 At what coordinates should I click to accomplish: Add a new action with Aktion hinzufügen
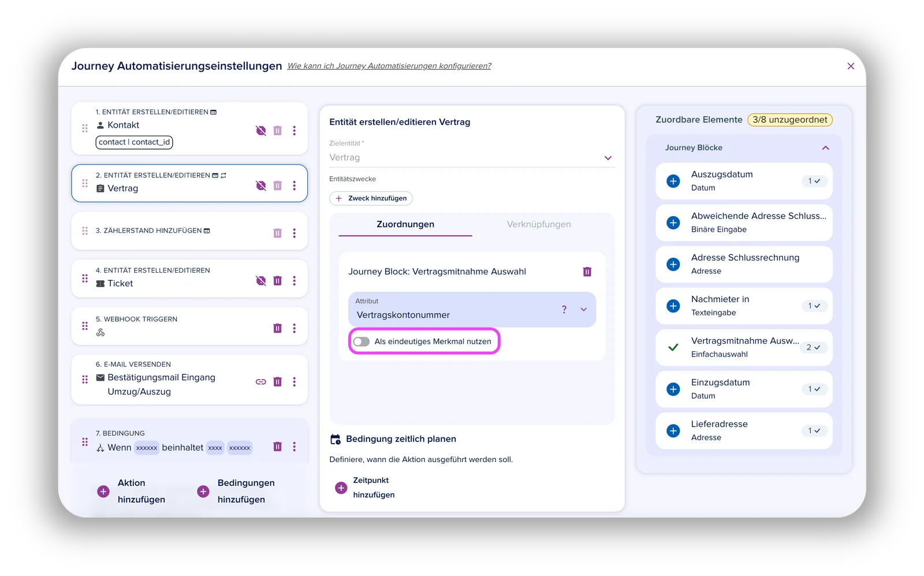pos(132,491)
